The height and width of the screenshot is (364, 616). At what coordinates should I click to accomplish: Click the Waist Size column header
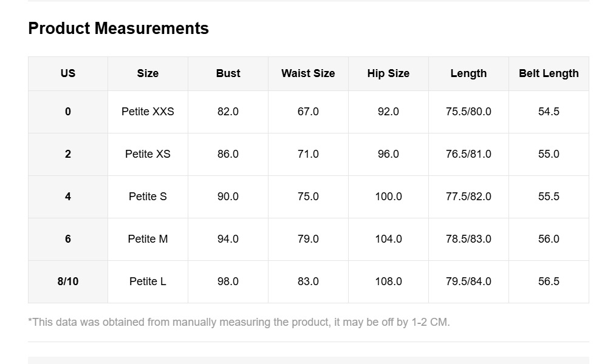pyautogui.click(x=308, y=73)
